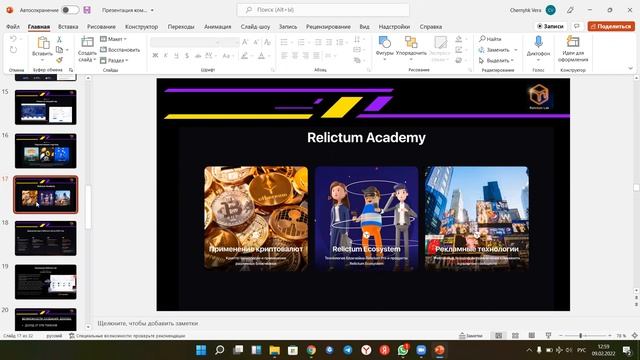Toggle the Заметки notes button
Viewport: 640px width, 360px height.
point(471,336)
